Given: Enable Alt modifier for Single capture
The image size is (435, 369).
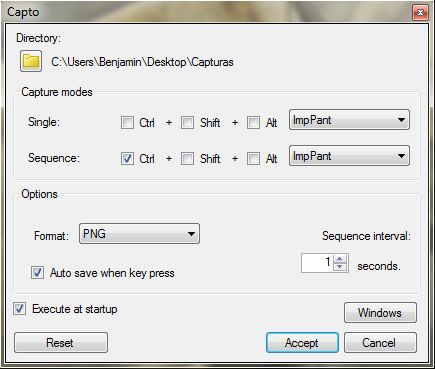Looking at the screenshot, I should (253, 123).
